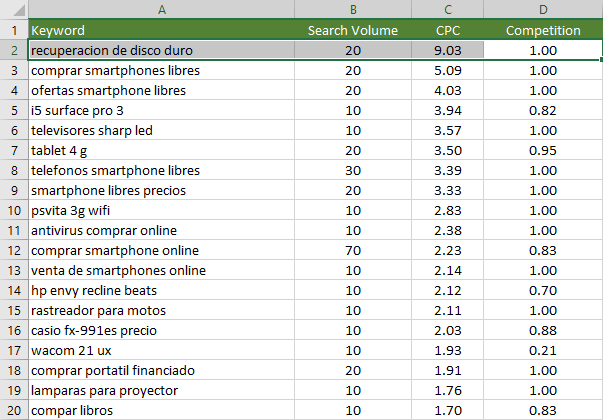The width and height of the screenshot is (603, 420).
Task: Click cell 'comprar portatil financiado'
Action: [x=162, y=370]
